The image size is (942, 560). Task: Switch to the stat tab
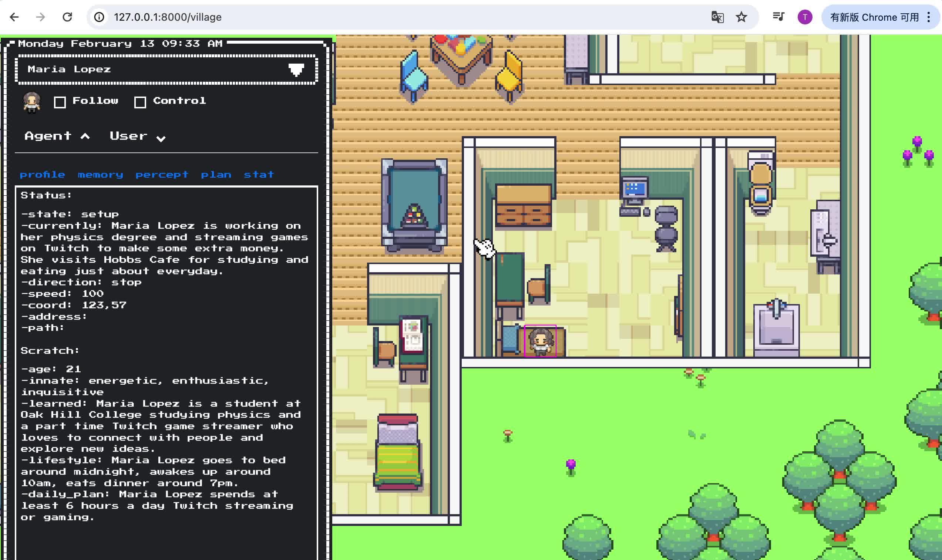coord(259,175)
